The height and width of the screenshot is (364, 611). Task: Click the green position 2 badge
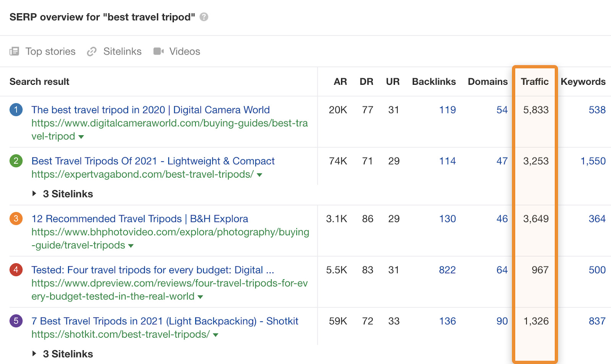coord(16,161)
